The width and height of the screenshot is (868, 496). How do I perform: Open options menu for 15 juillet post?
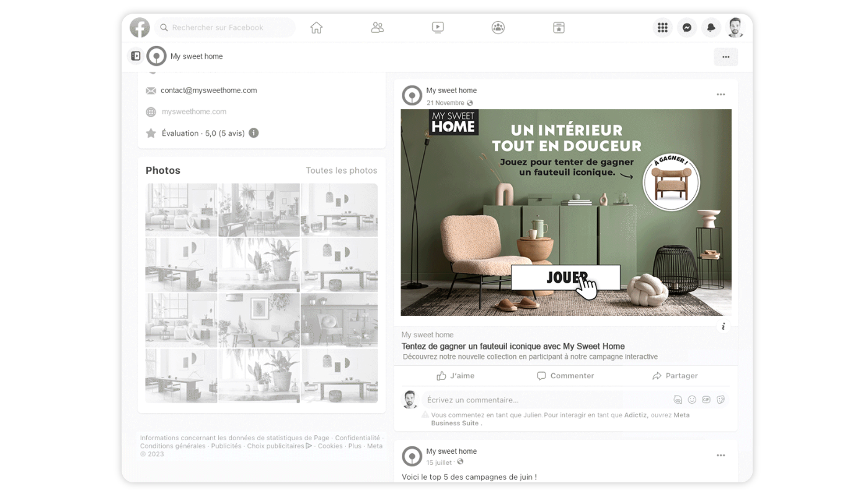(x=720, y=455)
